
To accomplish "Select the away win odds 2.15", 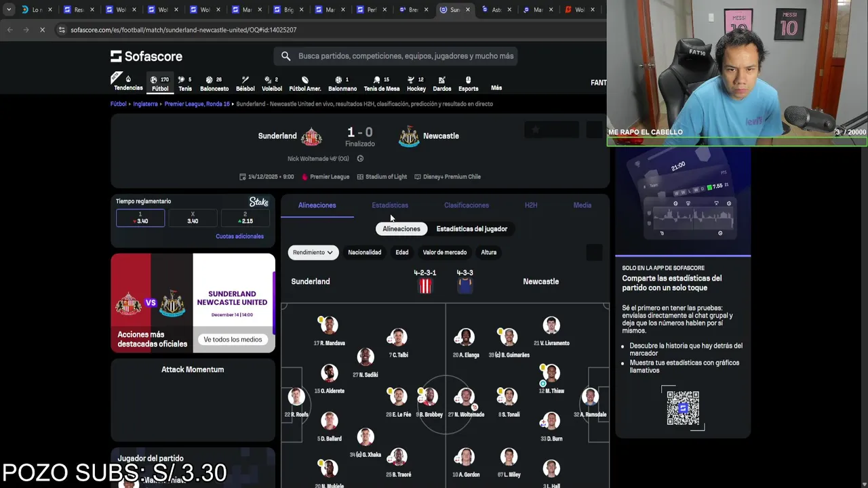I will 245,218.
